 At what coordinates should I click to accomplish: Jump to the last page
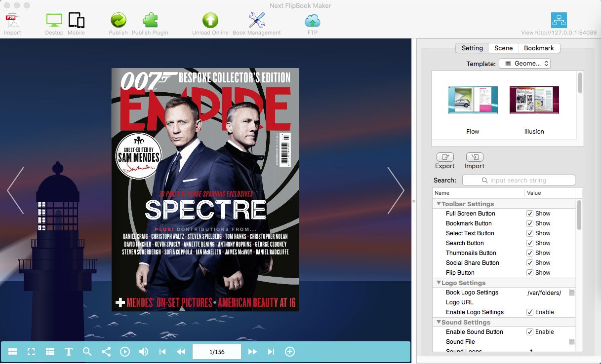pos(271,352)
